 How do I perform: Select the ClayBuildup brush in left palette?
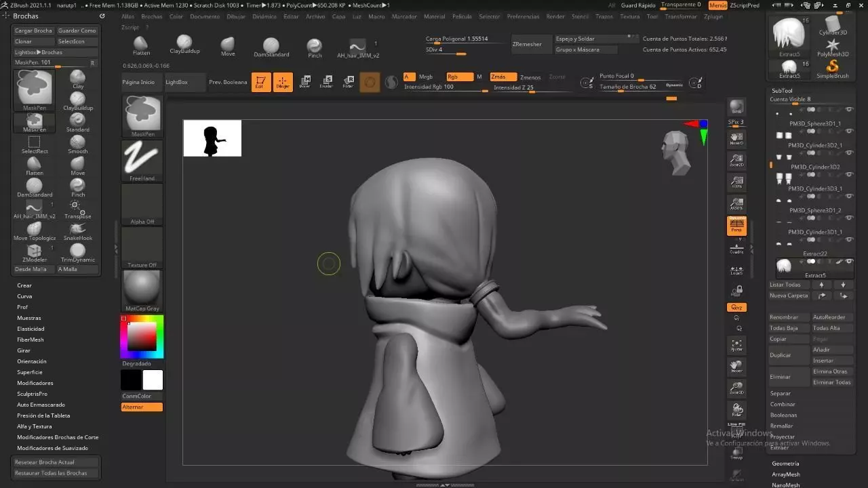coord(78,101)
